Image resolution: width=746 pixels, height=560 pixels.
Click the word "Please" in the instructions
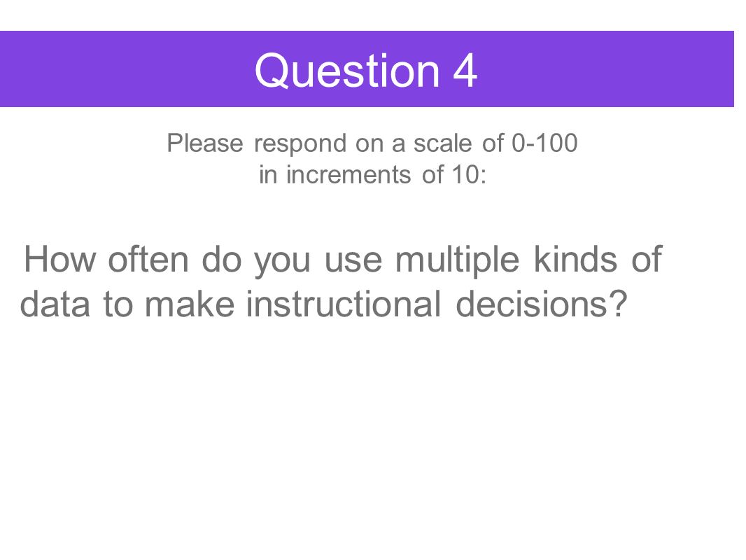pyautogui.click(x=204, y=143)
